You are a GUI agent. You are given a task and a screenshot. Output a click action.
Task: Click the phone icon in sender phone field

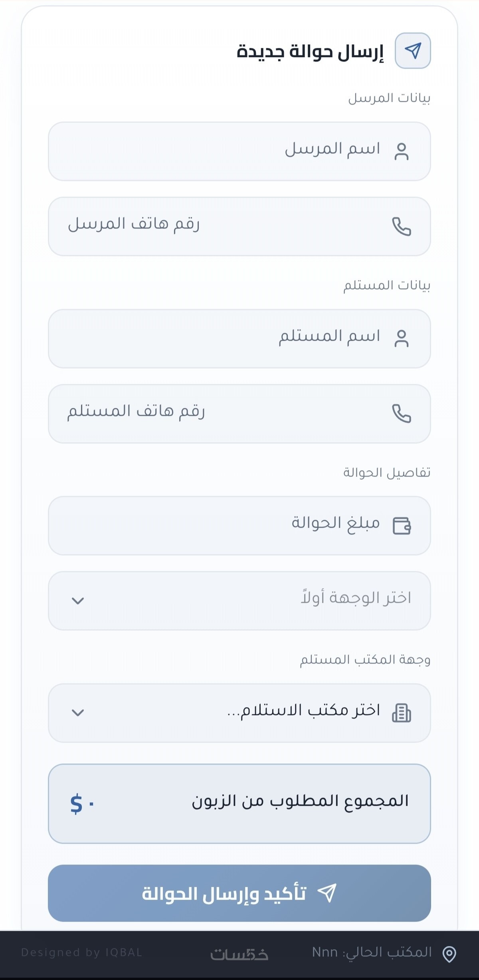[x=402, y=227]
